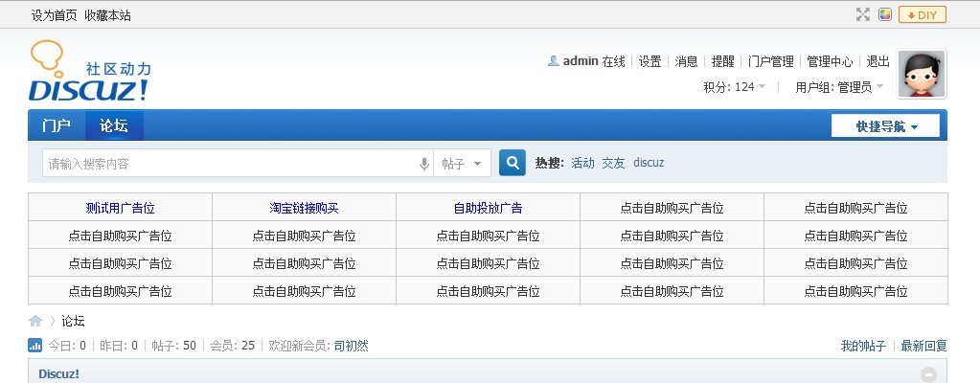Screen dimensions: 980x383
Task: Click hot search term 活动
Action: point(582,163)
